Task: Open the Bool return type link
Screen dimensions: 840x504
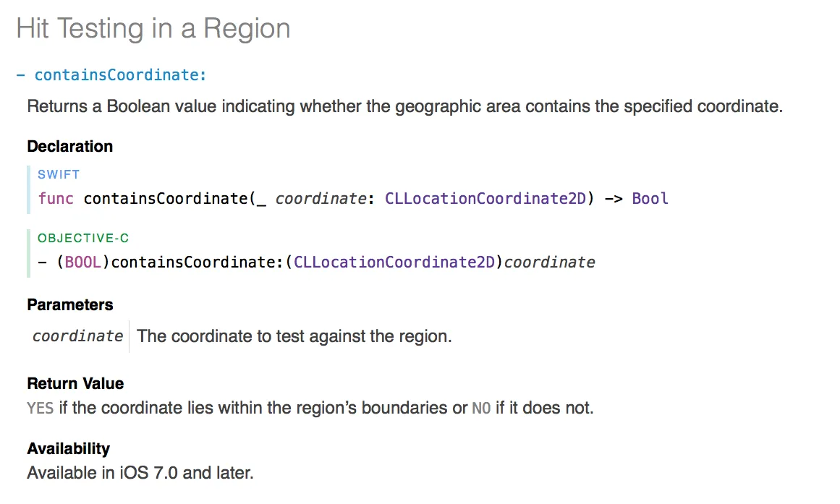Action: coord(650,199)
